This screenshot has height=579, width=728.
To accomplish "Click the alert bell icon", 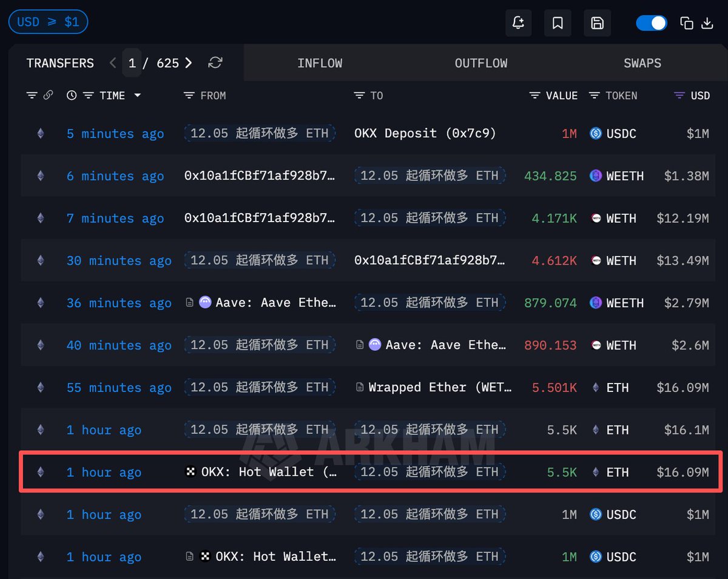I will pyautogui.click(x=518, y=23).
